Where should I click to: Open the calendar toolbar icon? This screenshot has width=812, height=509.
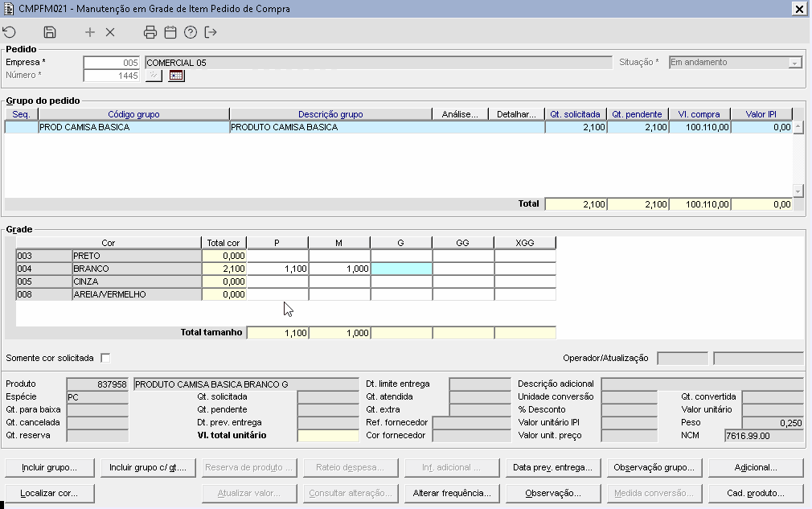click(170, 32)
